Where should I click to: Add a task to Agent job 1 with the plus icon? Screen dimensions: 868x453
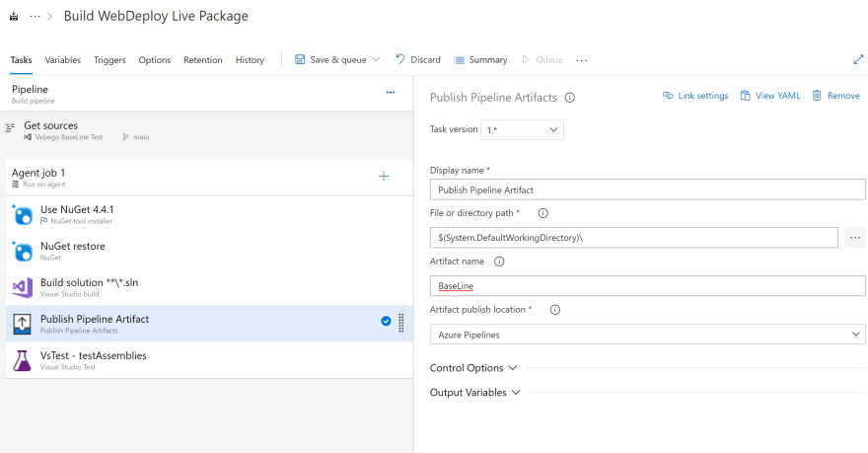[384, 176]
